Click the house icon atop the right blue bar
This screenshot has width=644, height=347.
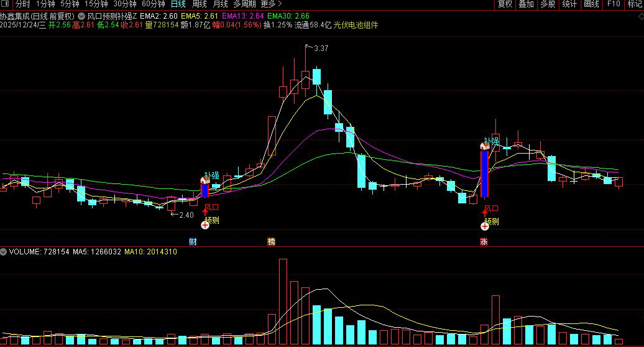[x=484, y=146]
